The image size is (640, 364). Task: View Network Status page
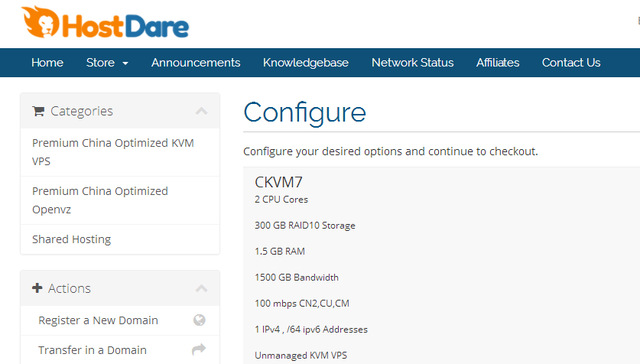pyautogui.click(x=412, y=62)
